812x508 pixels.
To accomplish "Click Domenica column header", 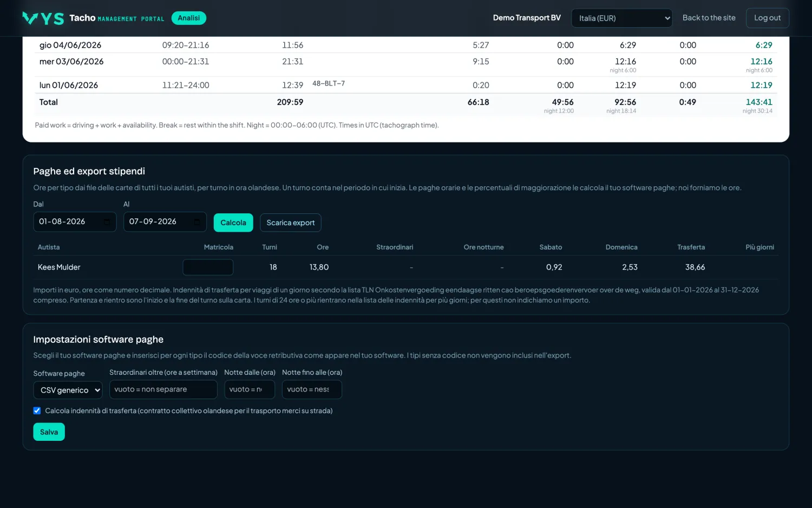I will point(621,247).
